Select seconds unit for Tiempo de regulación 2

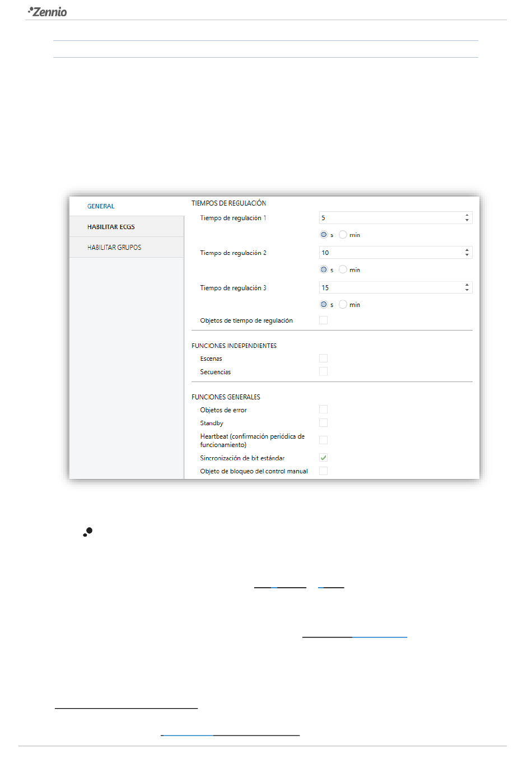click(x=324, y=269)
